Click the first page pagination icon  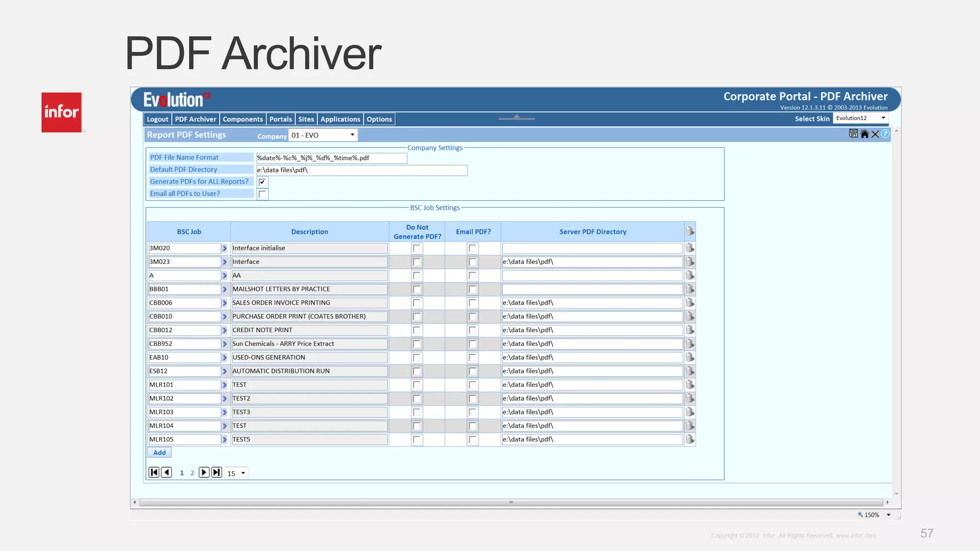[x=154, y=473]
